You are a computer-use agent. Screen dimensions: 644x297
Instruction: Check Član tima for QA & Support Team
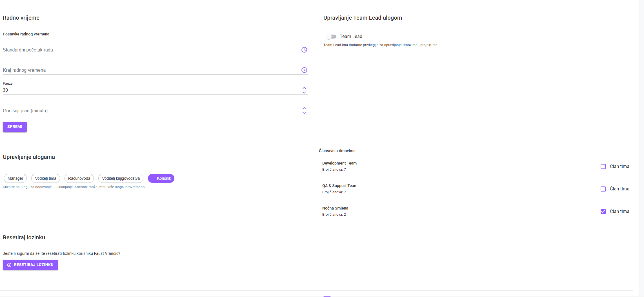603,189
